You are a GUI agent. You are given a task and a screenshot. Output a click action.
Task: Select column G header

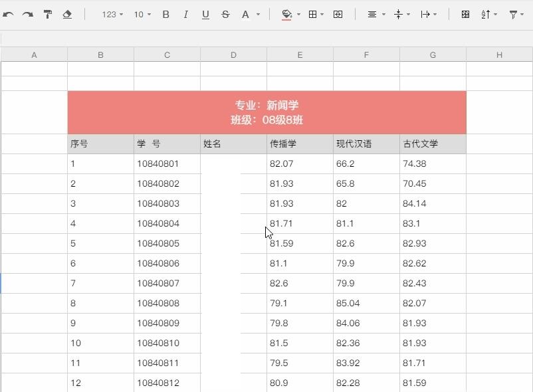pyautogui.click(x=433, y=54)
